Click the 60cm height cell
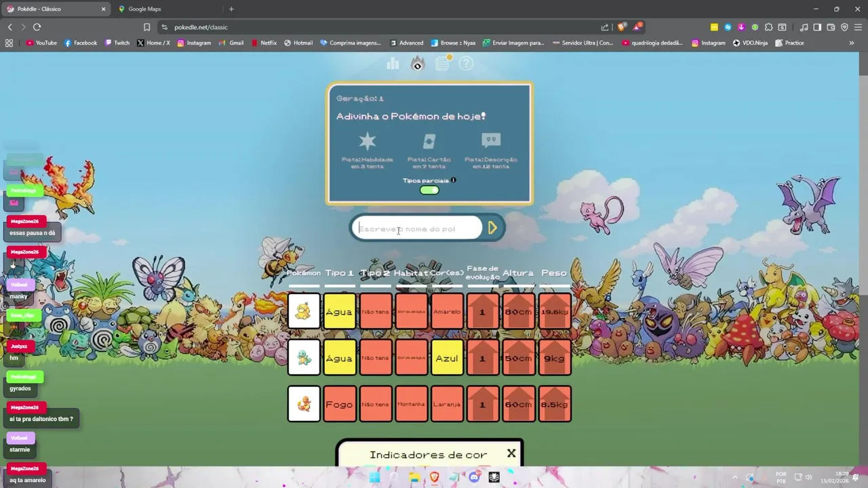The width and height of the screenshot is (868, 488). tap(519, 404)
